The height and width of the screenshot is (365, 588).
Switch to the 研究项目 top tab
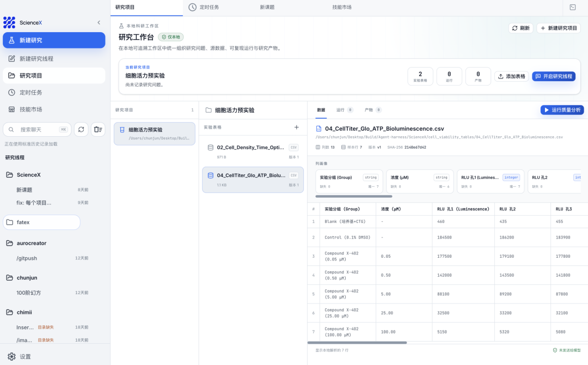click(x=146, y=7)
